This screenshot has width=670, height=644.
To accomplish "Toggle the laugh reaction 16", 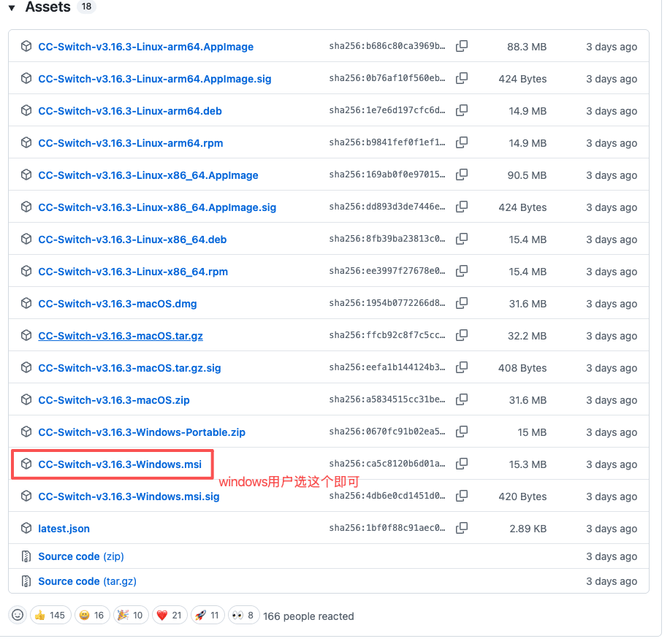I will click(x=92, y=616).
